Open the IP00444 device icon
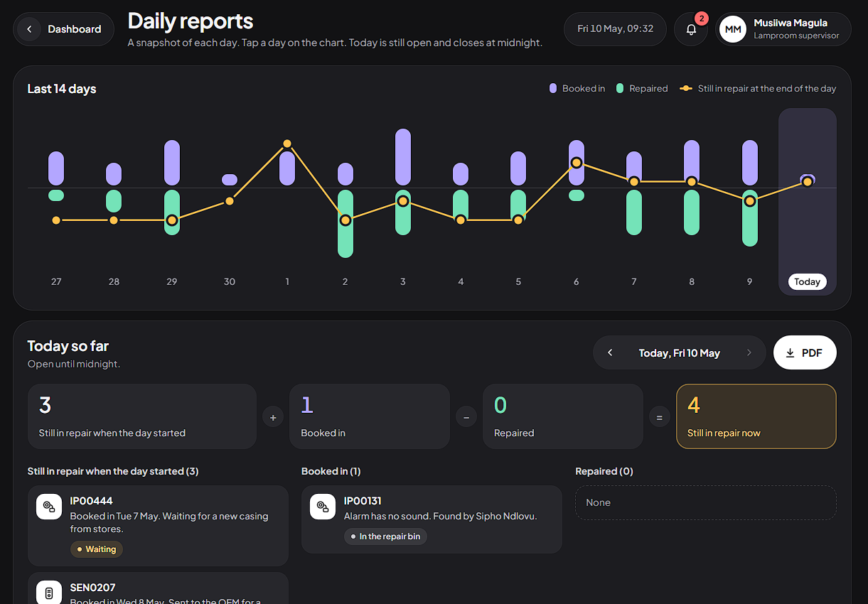Screen dimensions: 868x604 click(x=49, y=507)
